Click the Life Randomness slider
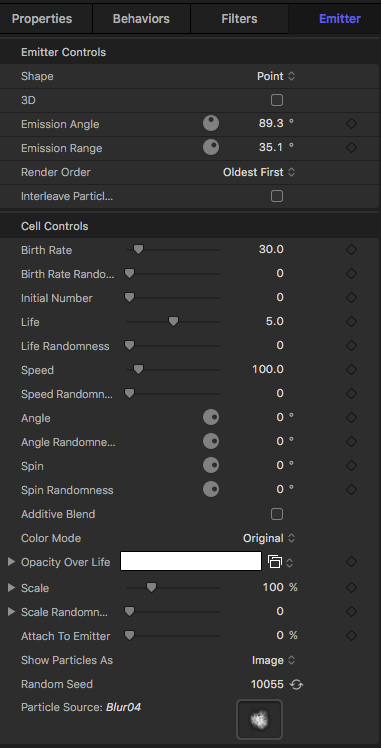The height and width of the screenshot is (748, 381). coord(174,345)
